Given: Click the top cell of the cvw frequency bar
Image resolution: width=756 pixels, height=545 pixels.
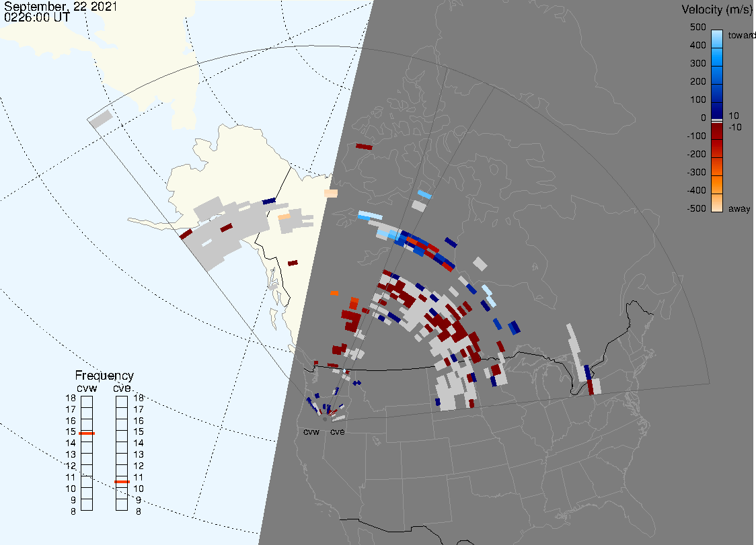Looking at the screenshot, I should [87, 402].
